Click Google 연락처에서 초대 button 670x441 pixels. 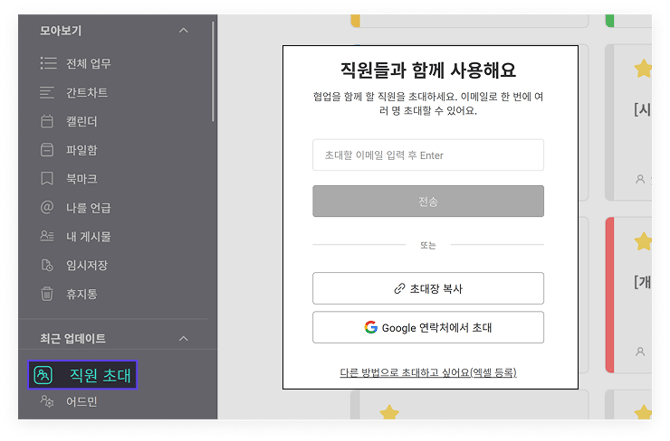coord(428,327)
